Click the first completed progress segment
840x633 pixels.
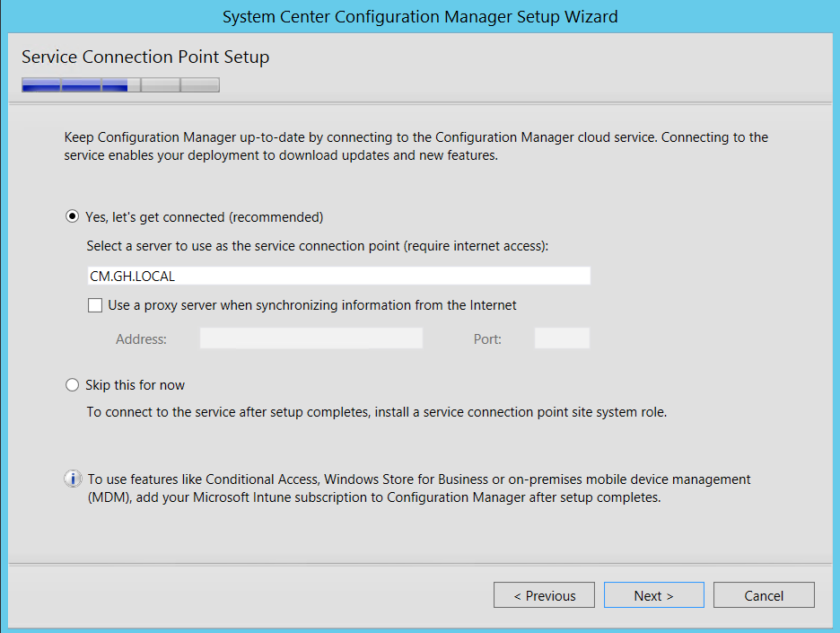[40, 84]
